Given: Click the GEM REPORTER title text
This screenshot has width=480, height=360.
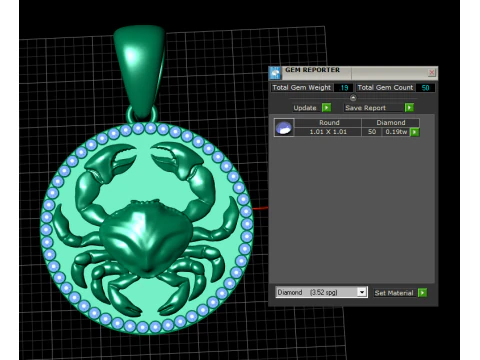Looking at the screenshot, I should point(312,70).
